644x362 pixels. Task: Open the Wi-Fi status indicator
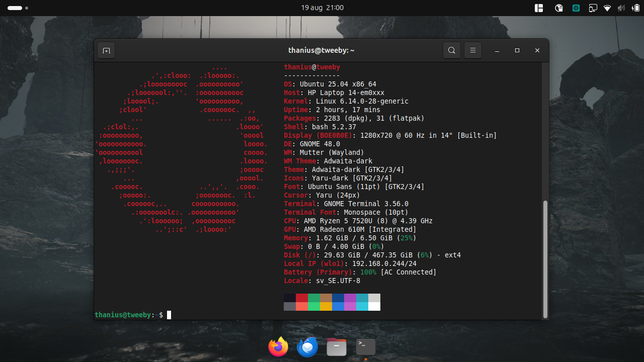tap(607, 8)
